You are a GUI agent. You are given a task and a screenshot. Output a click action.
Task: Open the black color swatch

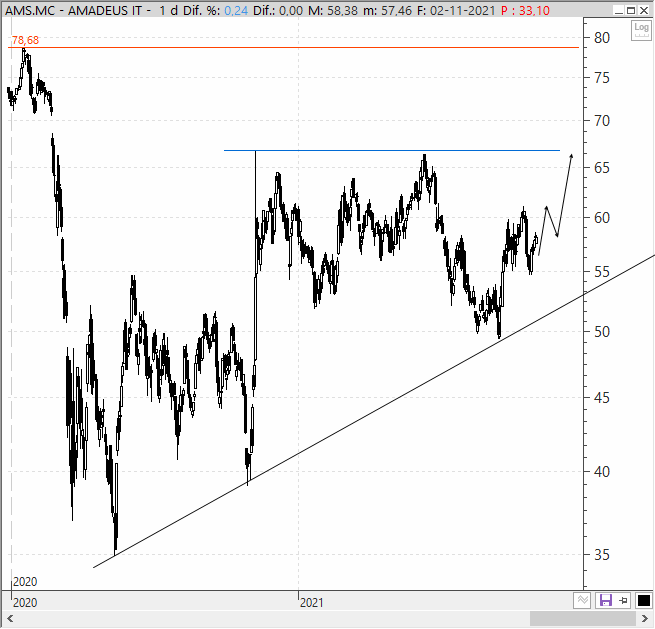(x=643, y=601)
